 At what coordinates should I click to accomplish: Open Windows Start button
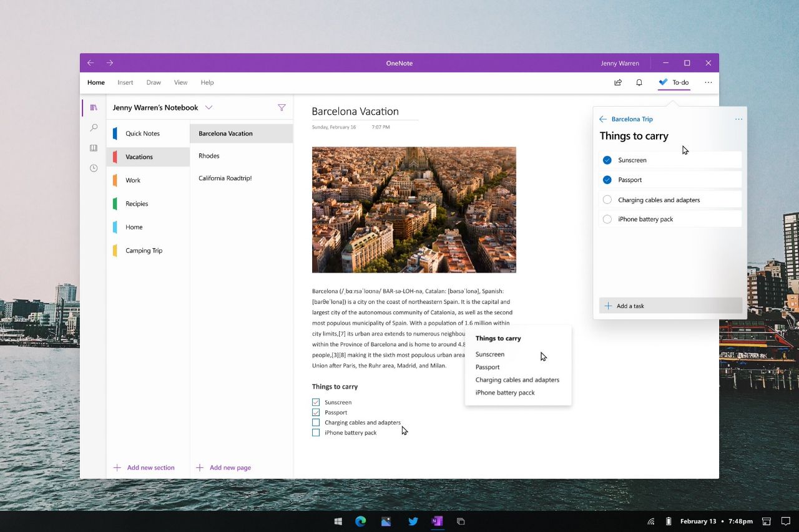[338, 521]
